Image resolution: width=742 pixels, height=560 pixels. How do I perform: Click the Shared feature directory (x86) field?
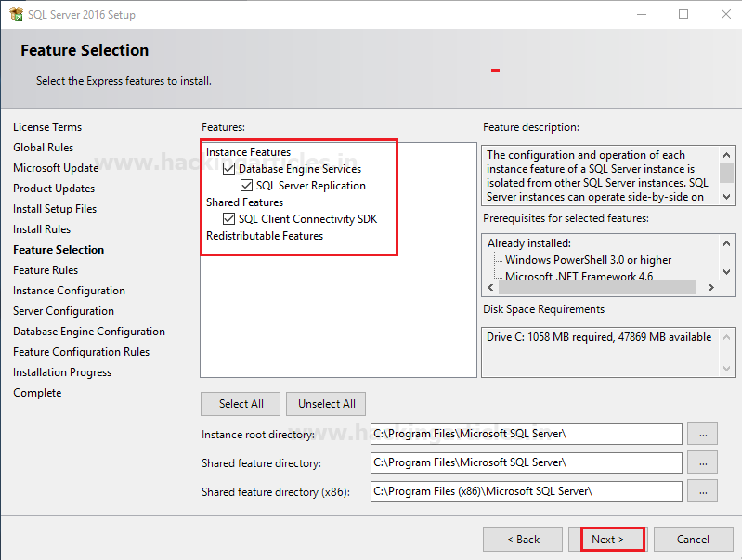[527, 491]
